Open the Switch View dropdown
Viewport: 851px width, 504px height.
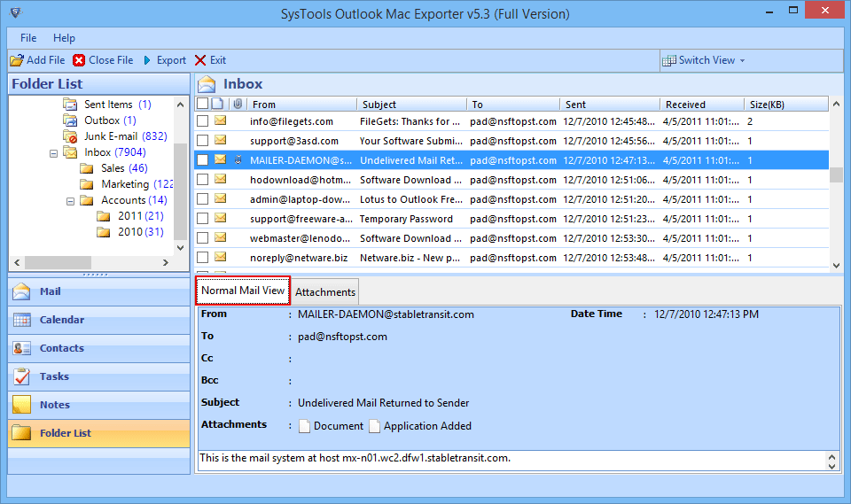(706, 60)
